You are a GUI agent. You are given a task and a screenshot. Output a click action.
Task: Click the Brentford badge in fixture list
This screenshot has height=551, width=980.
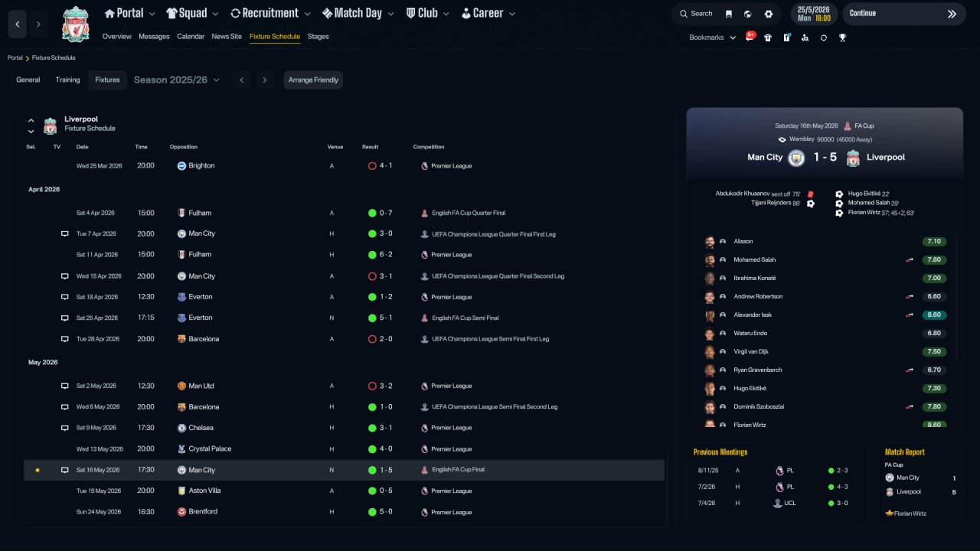click(x=182, y=512)
